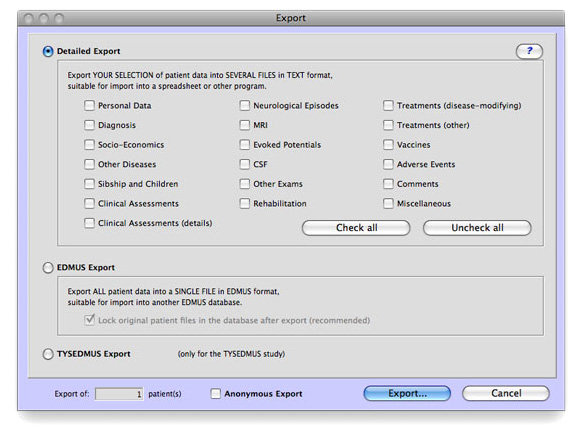Enable Sibship and Children export
Image resolution: width=583 pixels, height=430 pixels.
point(89,184)
